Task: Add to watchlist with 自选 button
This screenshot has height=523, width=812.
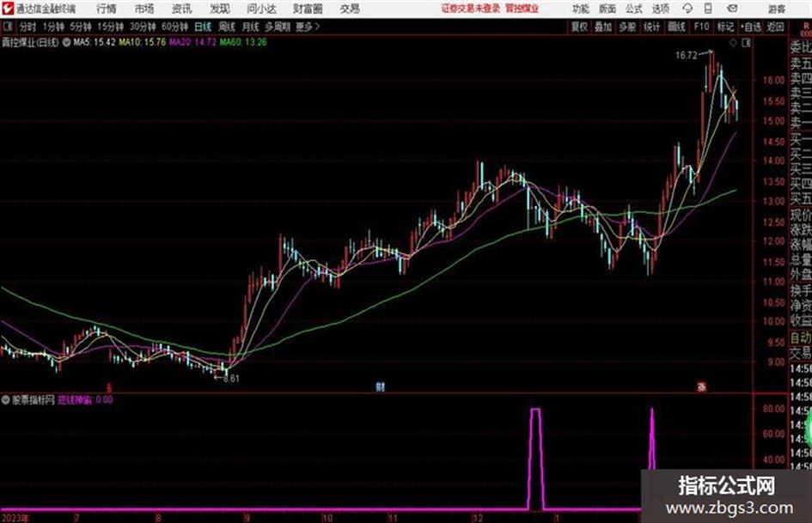Action: (750, 27)
